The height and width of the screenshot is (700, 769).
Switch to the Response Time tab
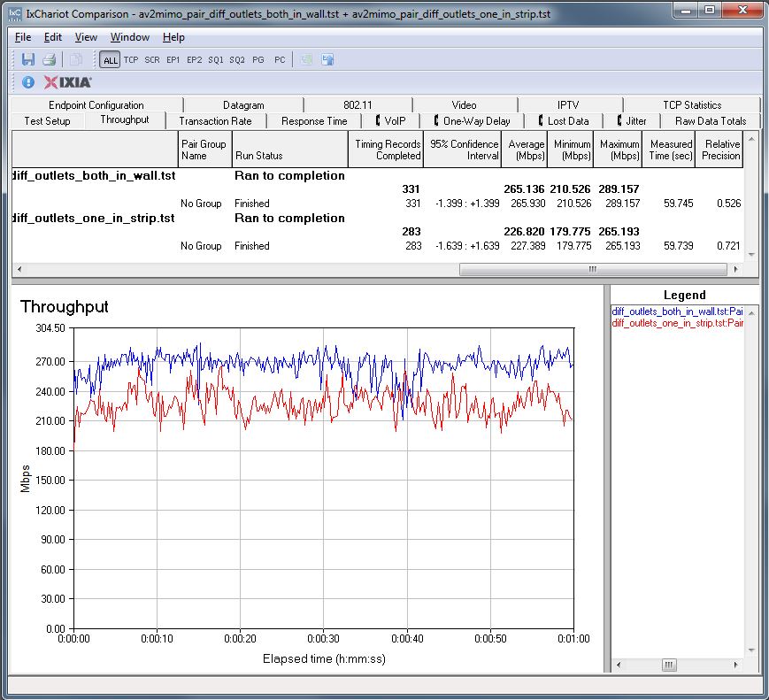(x=314, y=121)
